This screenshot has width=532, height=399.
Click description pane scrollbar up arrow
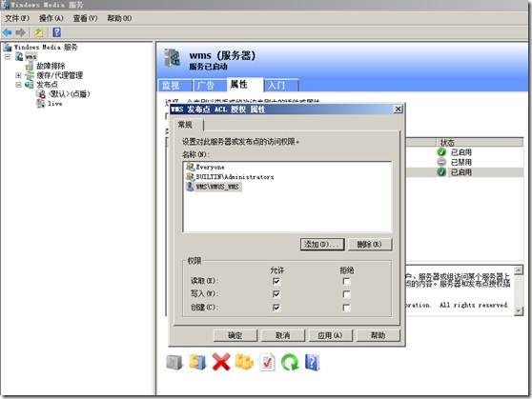[519, 270]
